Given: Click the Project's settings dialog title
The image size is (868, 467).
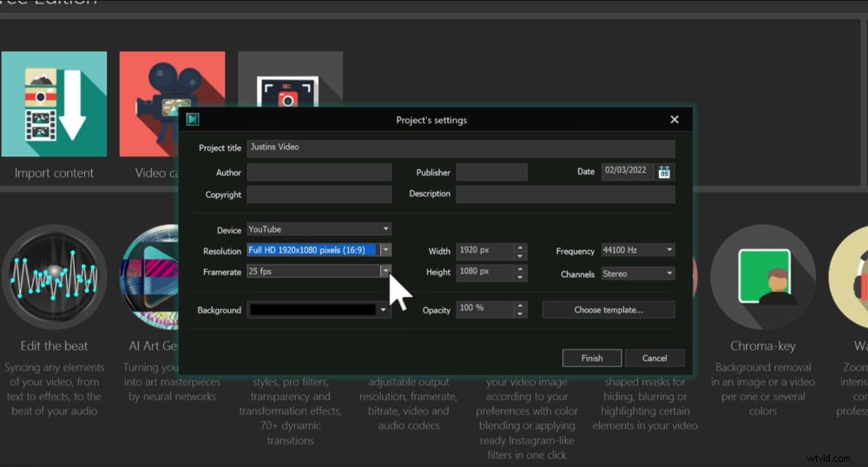Looking at the screenshot, I should click(x=431, y=120).
